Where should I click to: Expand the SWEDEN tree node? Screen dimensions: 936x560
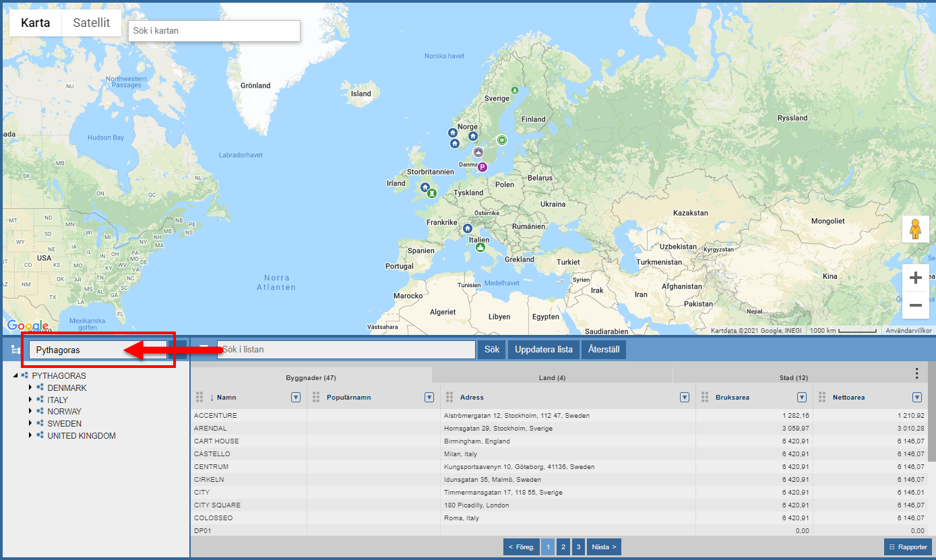click(x=30, y=424)
